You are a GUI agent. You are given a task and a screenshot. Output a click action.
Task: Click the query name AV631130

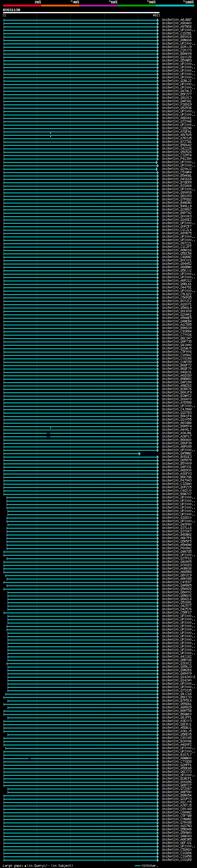11,10
